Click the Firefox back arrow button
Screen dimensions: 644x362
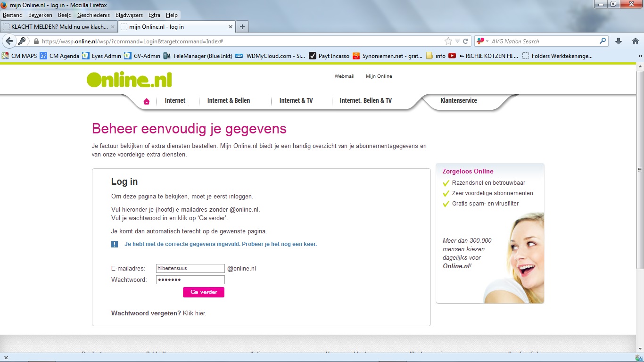pyautogui.click(x=9, y=41)
